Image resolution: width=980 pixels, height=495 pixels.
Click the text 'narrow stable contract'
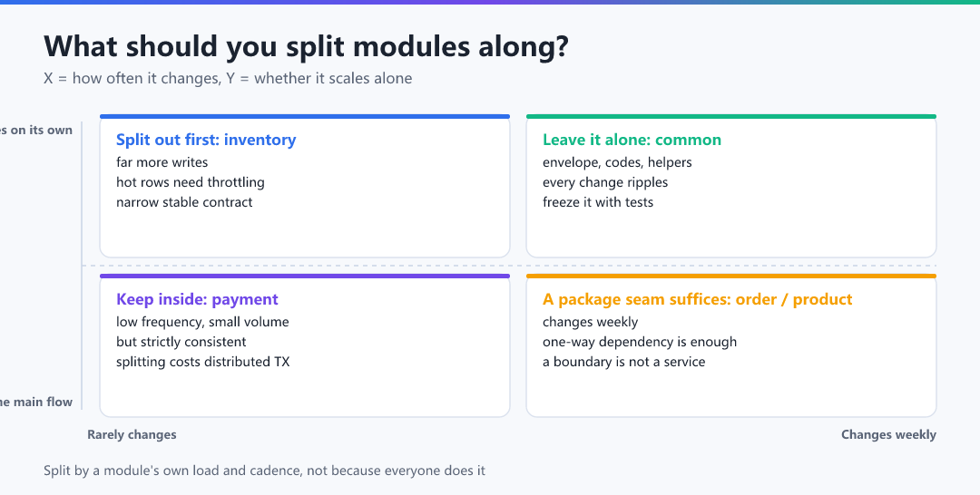[x=184, y=202]
